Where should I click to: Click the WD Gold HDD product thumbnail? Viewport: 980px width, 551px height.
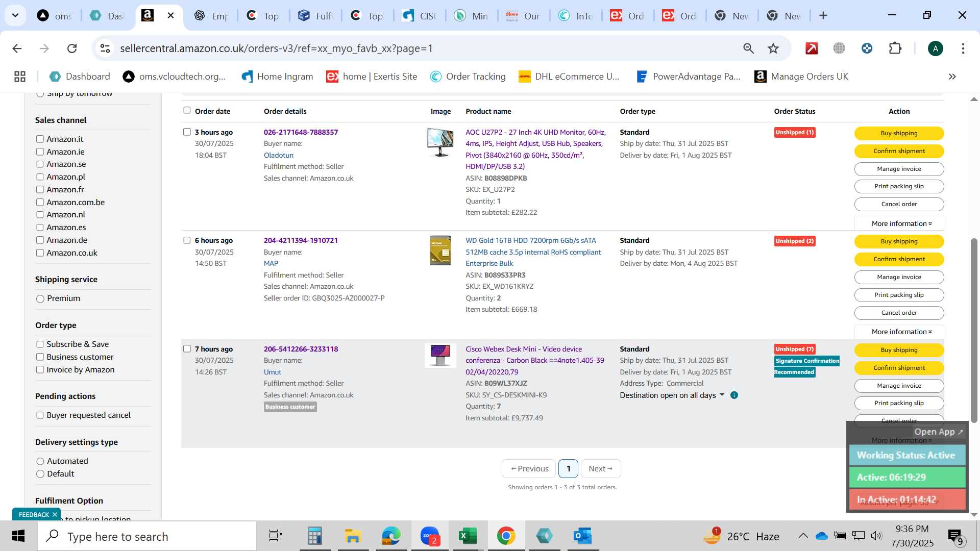coord(440,250)
